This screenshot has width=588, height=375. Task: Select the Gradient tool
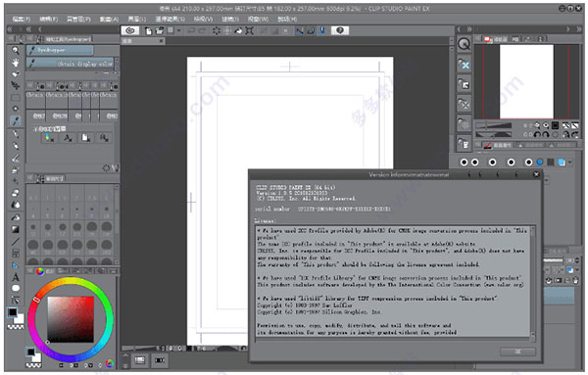(x=16, y=229)
